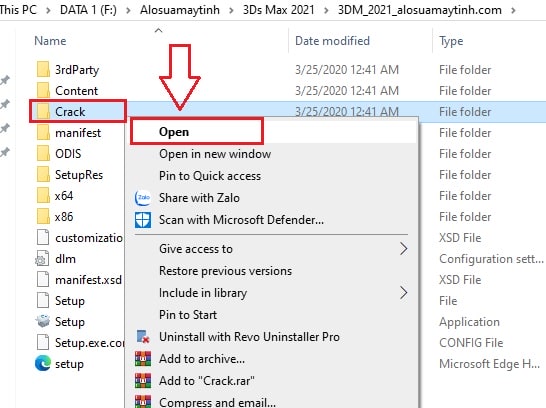The width and height of the screenshot is (546, 408).
Task: Select the Setup application installer icon
Action: 43,321
